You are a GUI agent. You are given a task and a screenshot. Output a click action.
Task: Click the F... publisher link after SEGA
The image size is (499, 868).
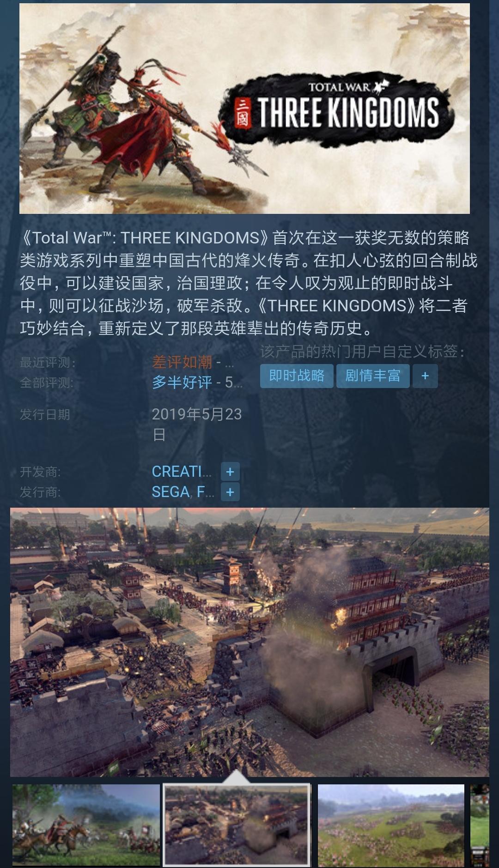coord(205,492)
